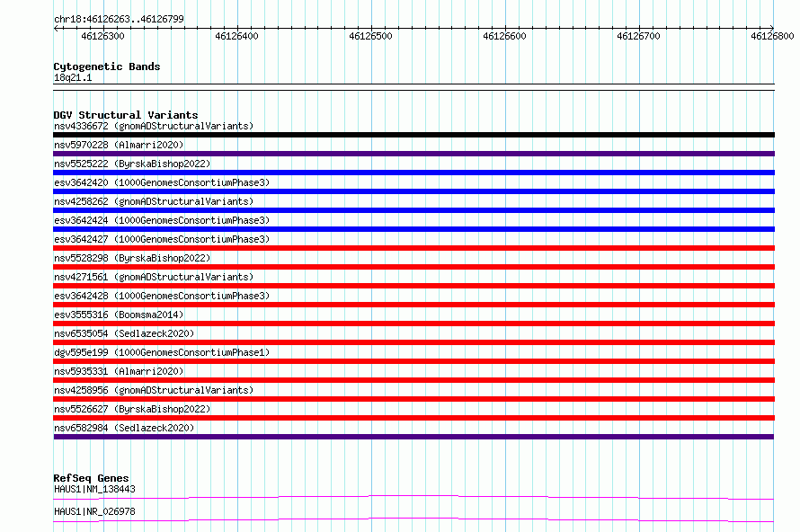The height and width of the screenshot is (532, 800).
Task: Click ruler position 46126500
Action: [x=370, y=36]
